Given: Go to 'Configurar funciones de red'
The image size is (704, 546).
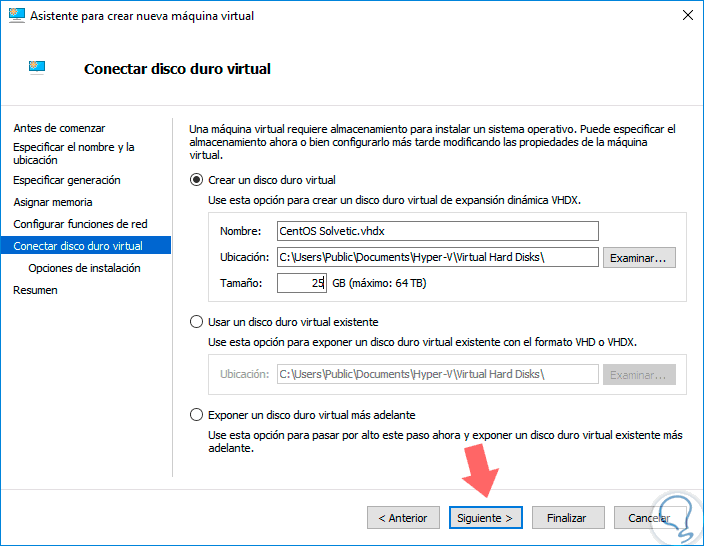Looking at the screenshot, I should tap(80, 224).
